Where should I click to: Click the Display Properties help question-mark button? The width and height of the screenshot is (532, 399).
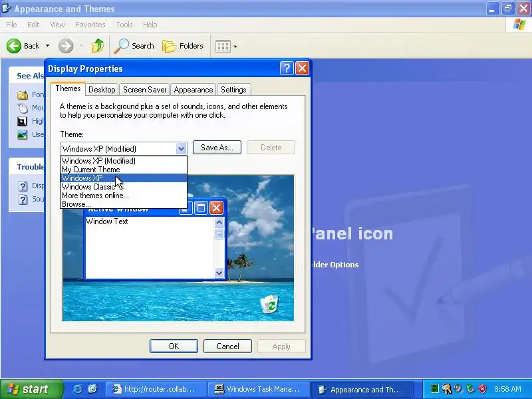(x=287, y=68)
